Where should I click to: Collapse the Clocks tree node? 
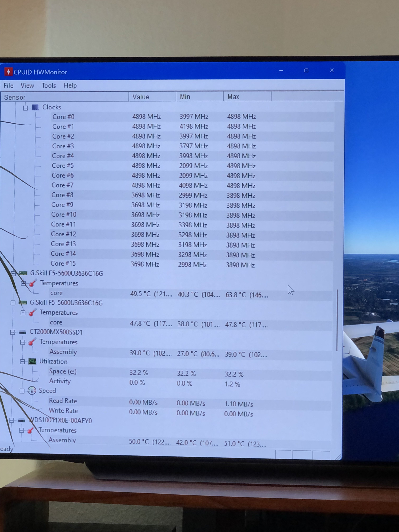click(25, 108)
